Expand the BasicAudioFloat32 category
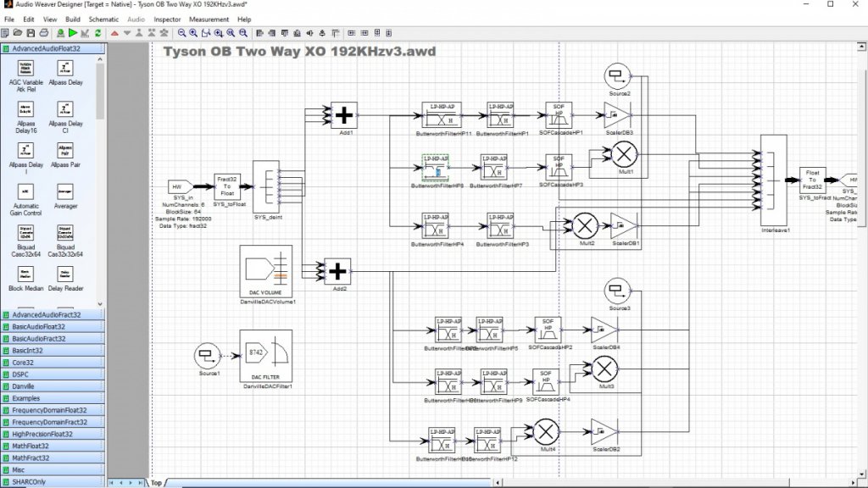The width and height of the screenshot is (868, 488). pos(53,326)
